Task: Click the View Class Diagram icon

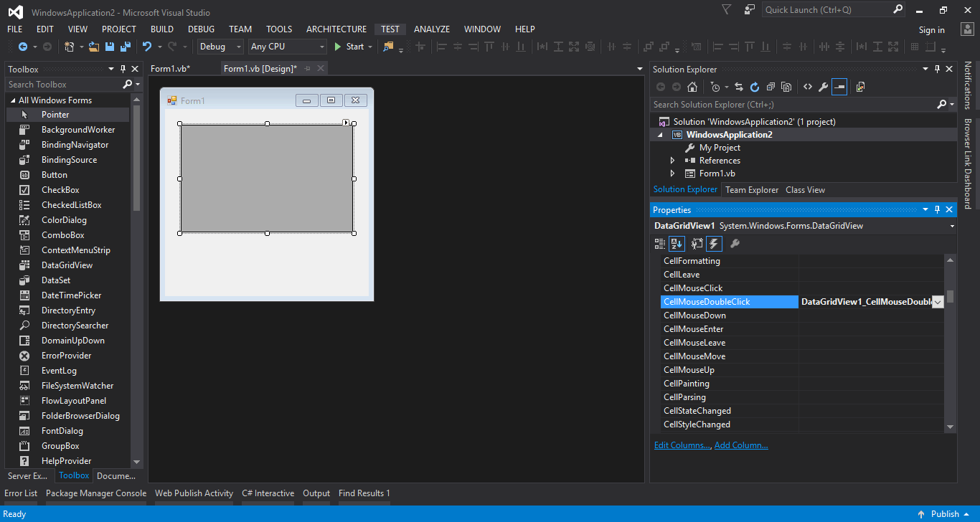Action: (x=860, y=87)
